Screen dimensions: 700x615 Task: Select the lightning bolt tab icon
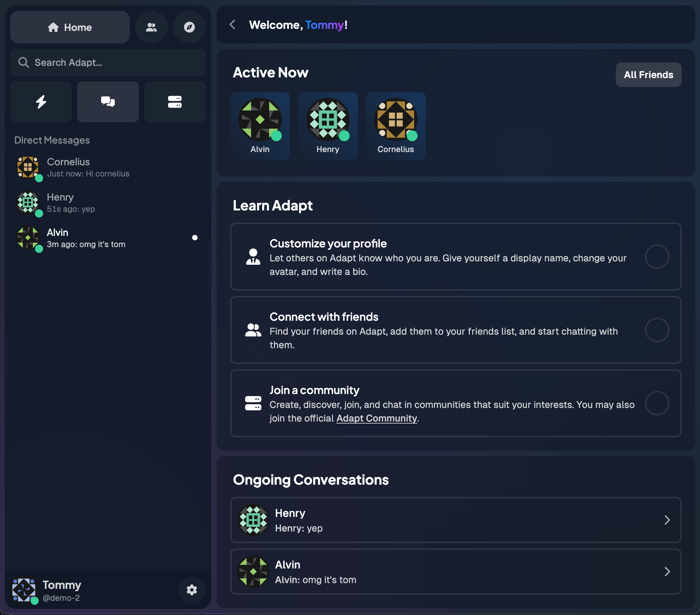41,102
